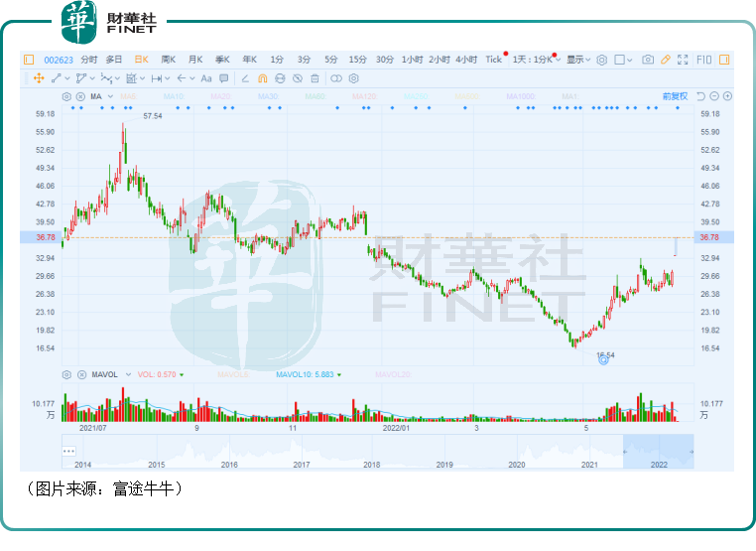Image resolution: width=756 pixels, height=551 pixels.
Task: Choose the 1分 interval
Action: (x=277, y=60)
